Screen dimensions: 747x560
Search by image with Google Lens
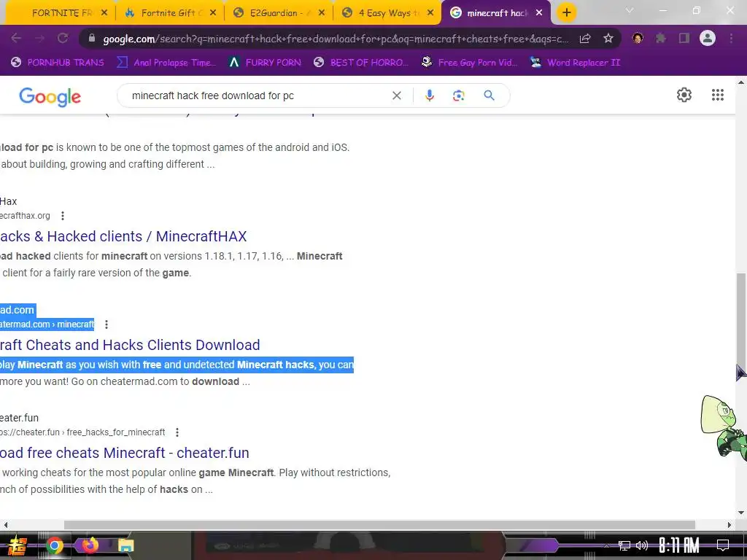[458, 96]
